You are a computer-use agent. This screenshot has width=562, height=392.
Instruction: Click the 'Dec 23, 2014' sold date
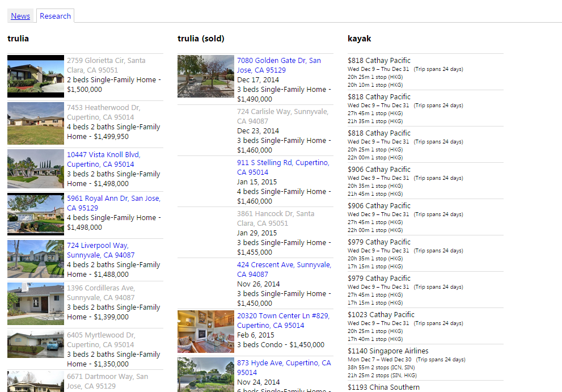point(258,130)
